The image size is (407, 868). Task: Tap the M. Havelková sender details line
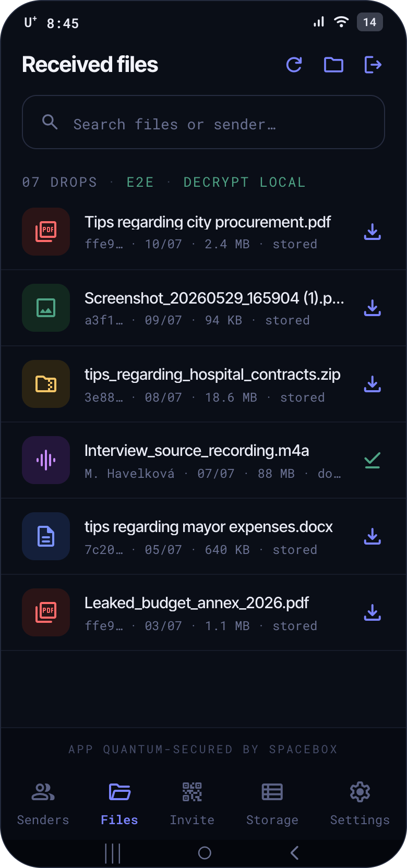213,474
